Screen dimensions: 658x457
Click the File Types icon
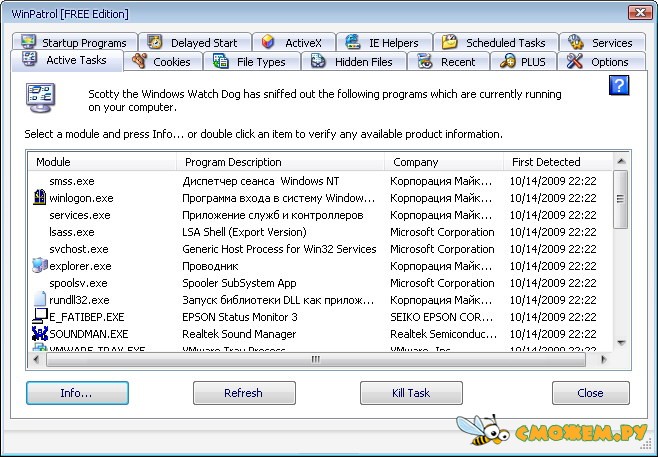point(221,61)
